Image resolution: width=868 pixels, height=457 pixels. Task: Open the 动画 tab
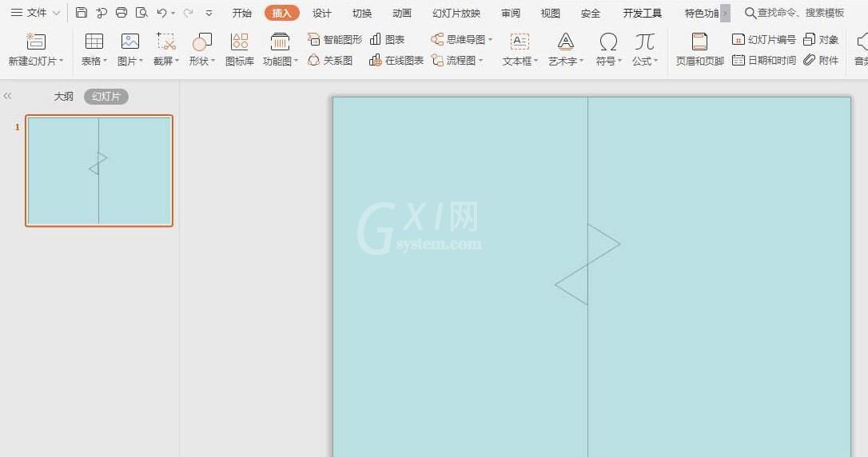click(x=402, y=13)
